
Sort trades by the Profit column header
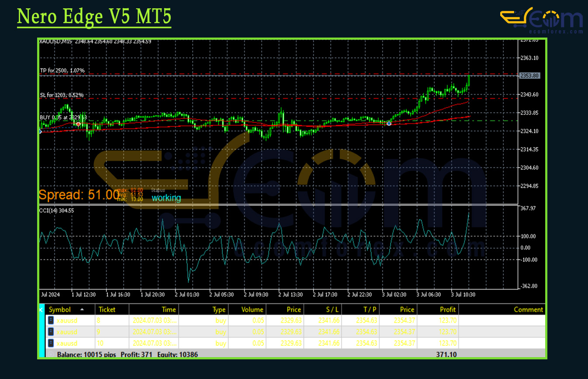(448, 310)
